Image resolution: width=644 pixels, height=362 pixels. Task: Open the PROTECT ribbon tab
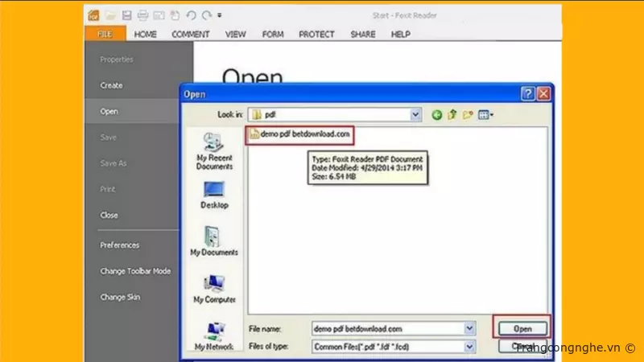316,35
